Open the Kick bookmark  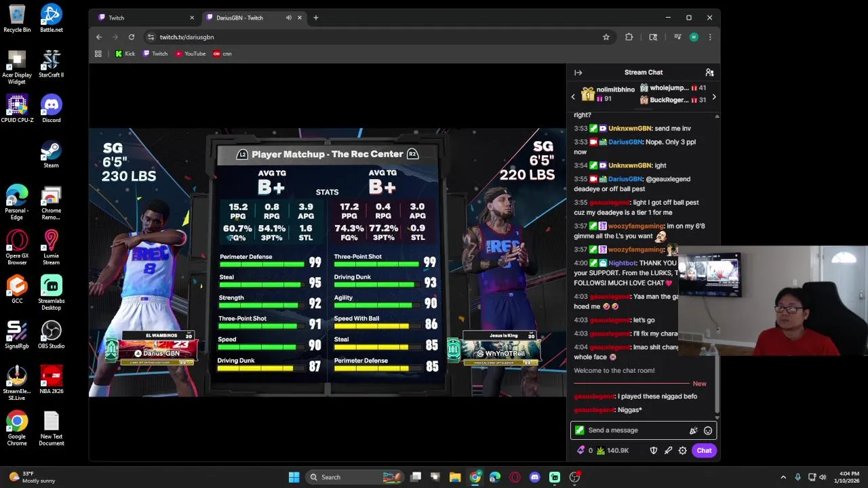(125, 54)
